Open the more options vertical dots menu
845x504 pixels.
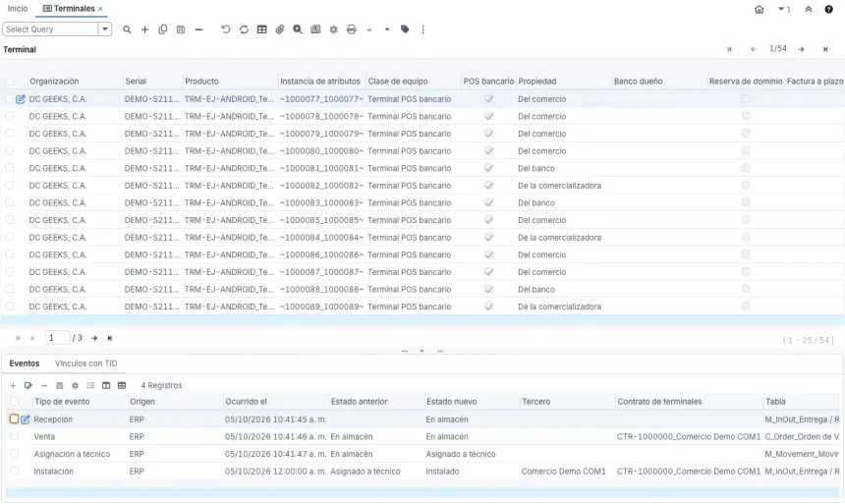pos(423,29)
